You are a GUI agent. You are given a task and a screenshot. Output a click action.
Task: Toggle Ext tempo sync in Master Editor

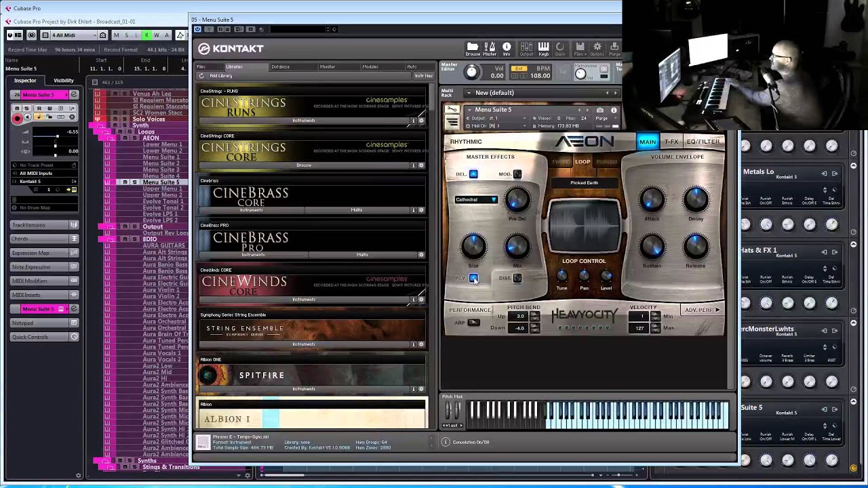coord(519,68)
